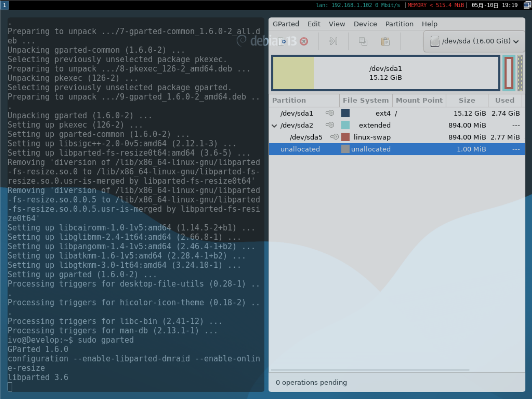Click the key icon on /dev/sda1 row

[330, 113]
